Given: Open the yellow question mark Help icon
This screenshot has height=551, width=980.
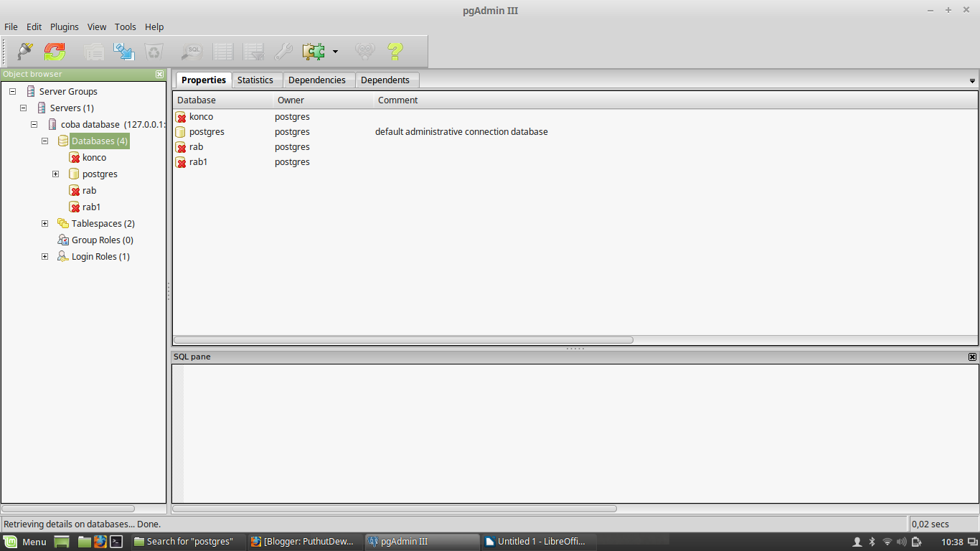Looking at the screenshot, I should click(x=395, y=52).
